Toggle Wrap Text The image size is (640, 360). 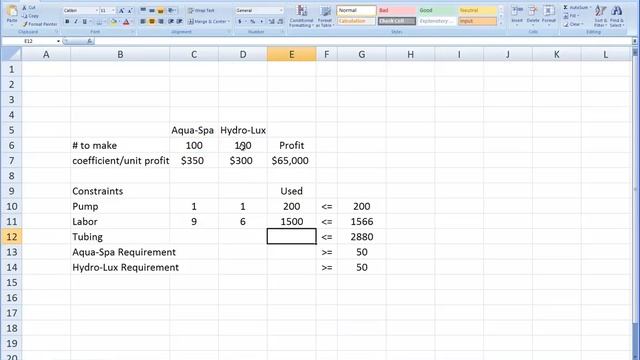click(x=201, y=10)
